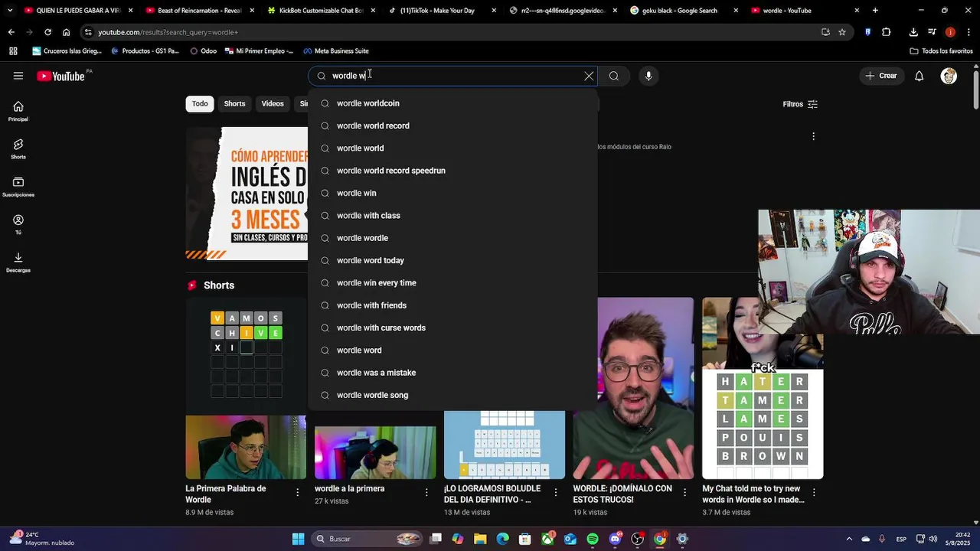Viewport: 980px width, 551px height.
Task: Clear the search box with X icon
Action: point(589,76)
